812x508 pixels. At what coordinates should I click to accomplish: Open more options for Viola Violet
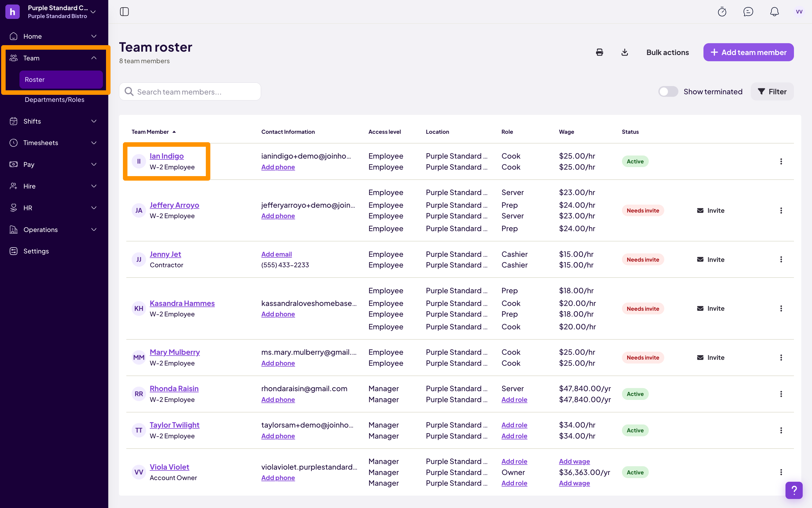(781, 472)
